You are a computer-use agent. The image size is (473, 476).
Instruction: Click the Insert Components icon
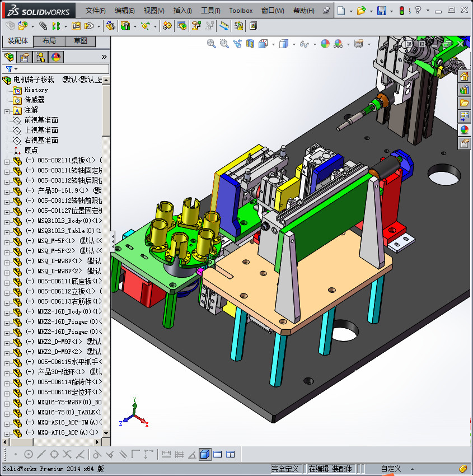tap(23, 26)
